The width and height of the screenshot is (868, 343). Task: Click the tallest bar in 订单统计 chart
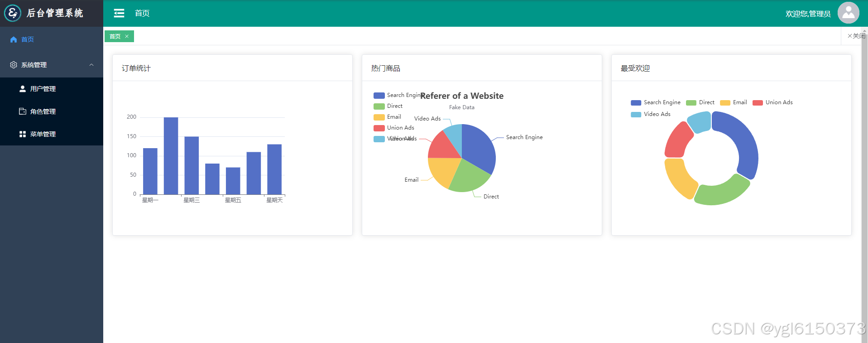(x=171, y=156)
